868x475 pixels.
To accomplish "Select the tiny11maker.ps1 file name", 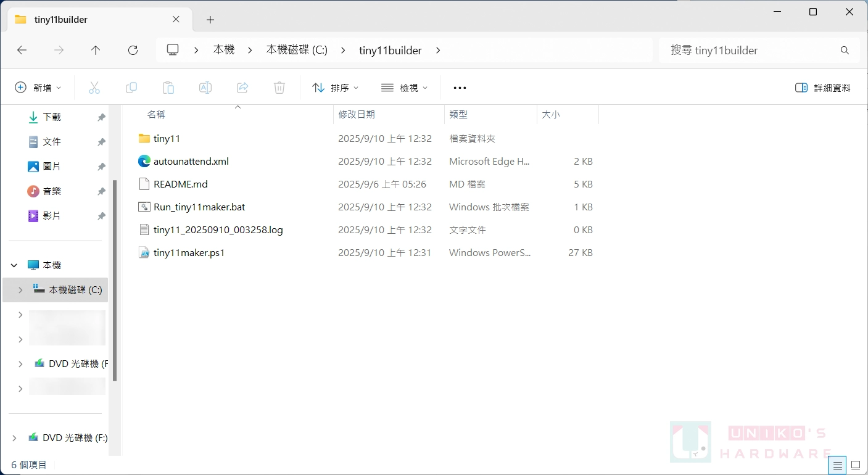I will (x=189, y=252).
